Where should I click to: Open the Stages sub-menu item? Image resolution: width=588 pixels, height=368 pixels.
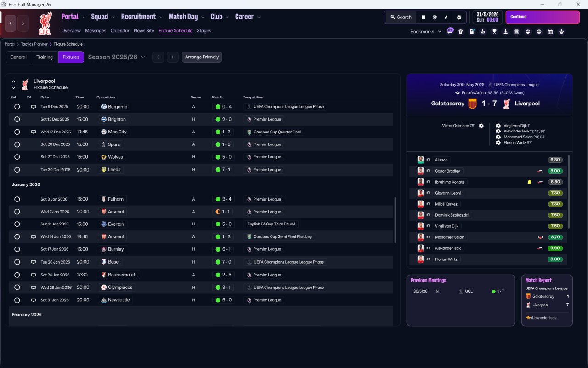point(204,31)
